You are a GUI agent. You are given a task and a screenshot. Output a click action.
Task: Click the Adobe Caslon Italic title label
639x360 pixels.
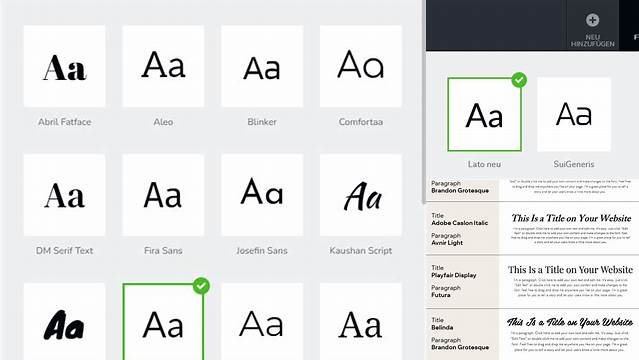460,223
